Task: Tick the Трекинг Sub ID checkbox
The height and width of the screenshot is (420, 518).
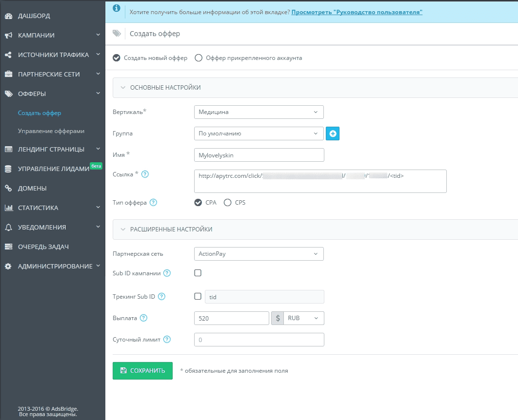Action: pyautogui.click(x=198, y=296)
